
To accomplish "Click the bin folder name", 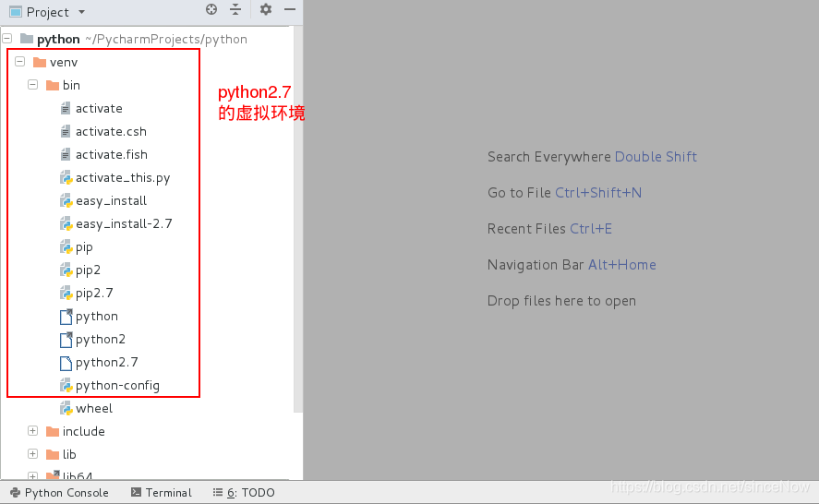I will (71, 85).
